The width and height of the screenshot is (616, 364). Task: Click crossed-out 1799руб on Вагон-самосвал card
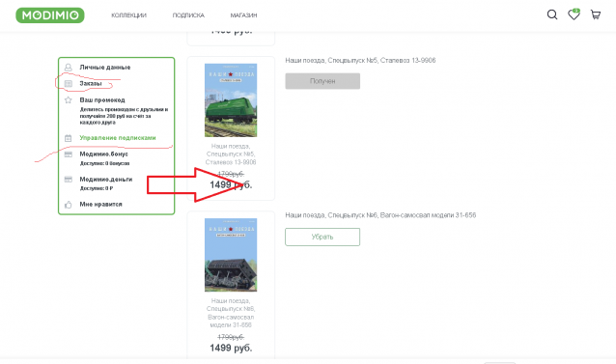click(231, 337)
